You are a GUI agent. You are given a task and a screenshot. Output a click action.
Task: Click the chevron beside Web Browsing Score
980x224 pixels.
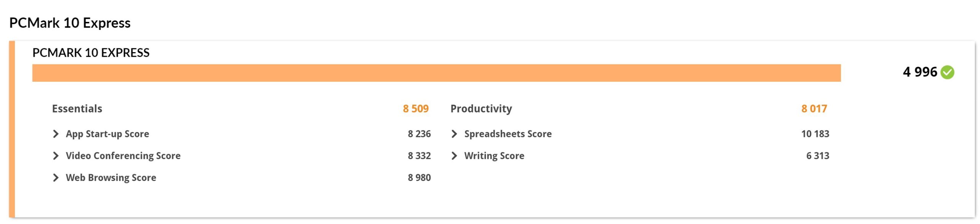coord(56,178)
